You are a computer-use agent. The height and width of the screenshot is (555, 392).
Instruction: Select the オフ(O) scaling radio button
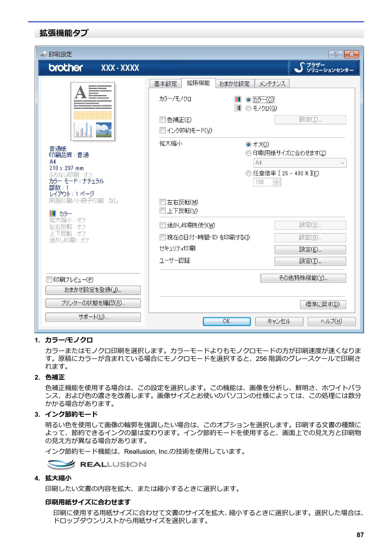point(248,145)
